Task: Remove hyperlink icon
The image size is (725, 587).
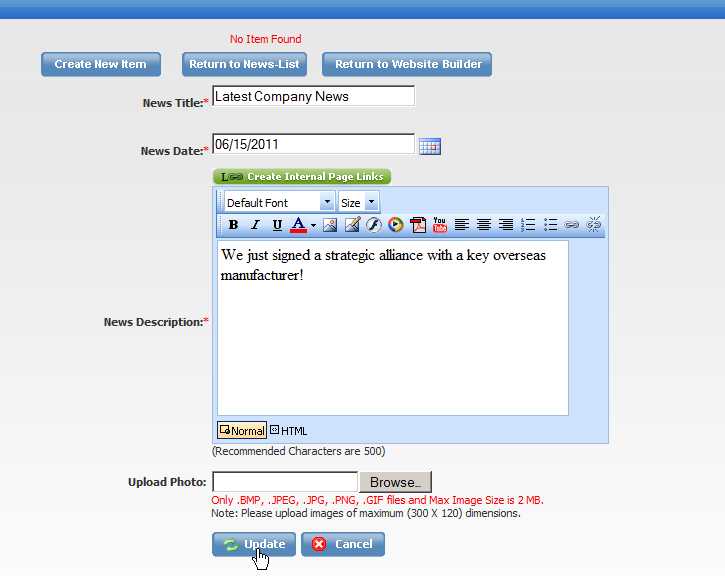Action: click(x=594, y=225)
